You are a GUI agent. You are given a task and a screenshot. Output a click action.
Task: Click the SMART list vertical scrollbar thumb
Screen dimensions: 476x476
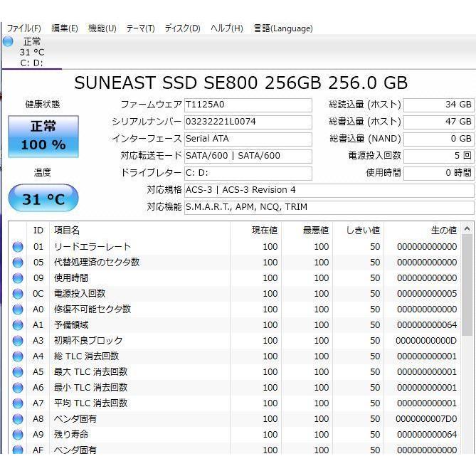[467, 285]
